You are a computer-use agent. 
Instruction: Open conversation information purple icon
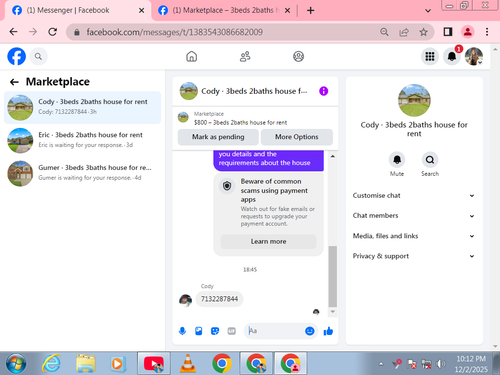tap(323, 91)
